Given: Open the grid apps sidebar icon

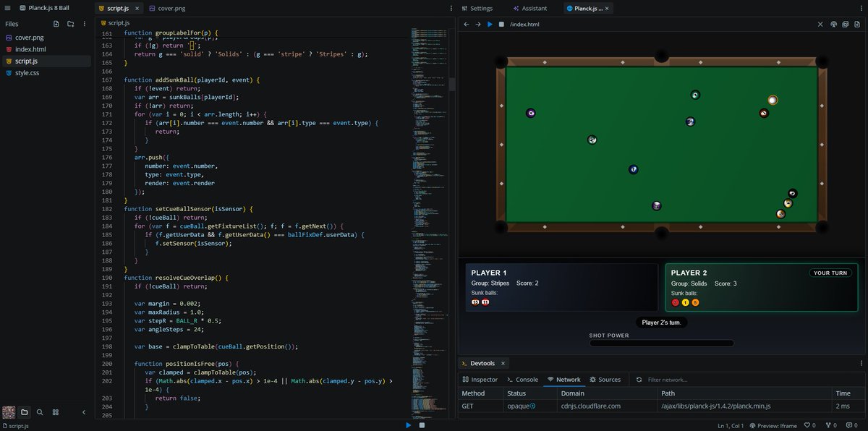Looking at the screenshot, I should pyautogui.click(x=56, y=412).
